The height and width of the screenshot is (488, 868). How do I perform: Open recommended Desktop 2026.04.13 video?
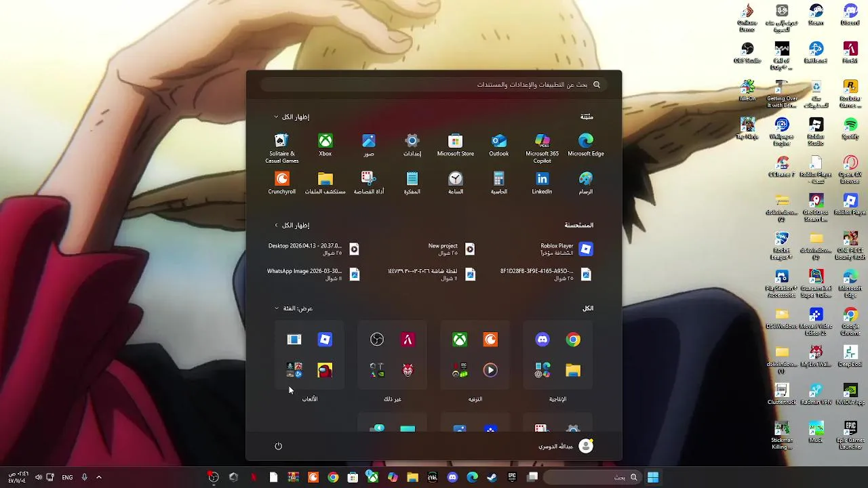[x=313, y=249]
